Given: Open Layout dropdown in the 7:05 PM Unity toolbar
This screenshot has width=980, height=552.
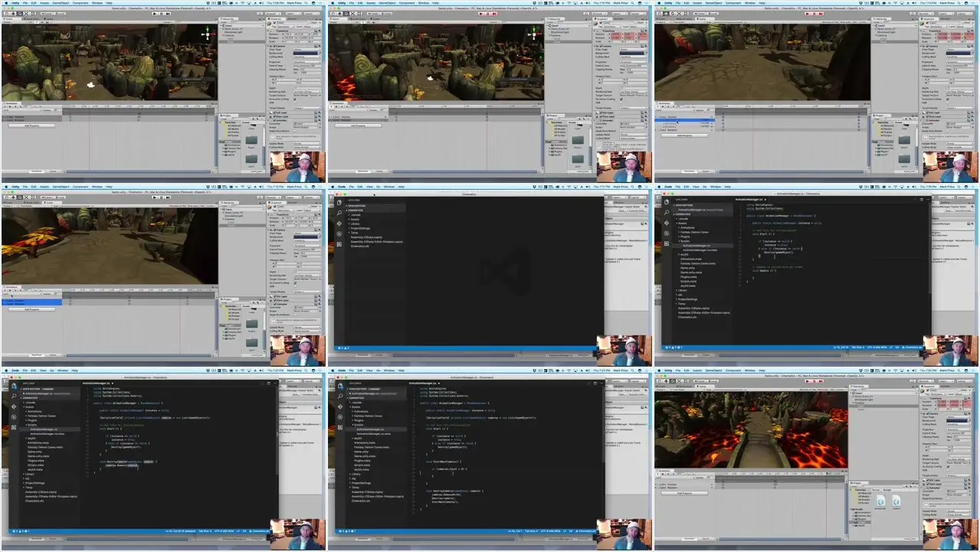Looking at the screenshot, I should [x=312, y=14].
